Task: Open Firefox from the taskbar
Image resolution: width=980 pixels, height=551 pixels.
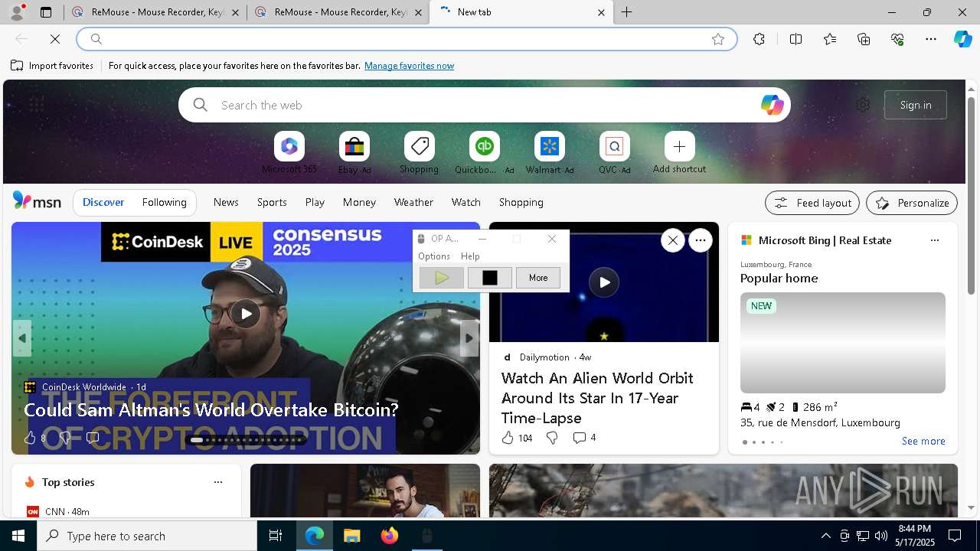Action: pyautogui.click(x=390, y=536)
